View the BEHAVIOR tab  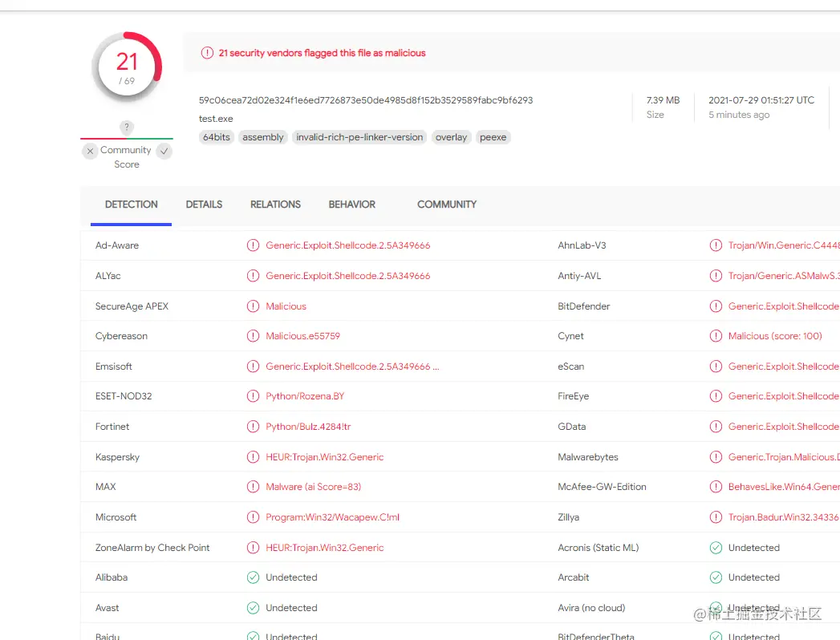(x=352, y=205)
